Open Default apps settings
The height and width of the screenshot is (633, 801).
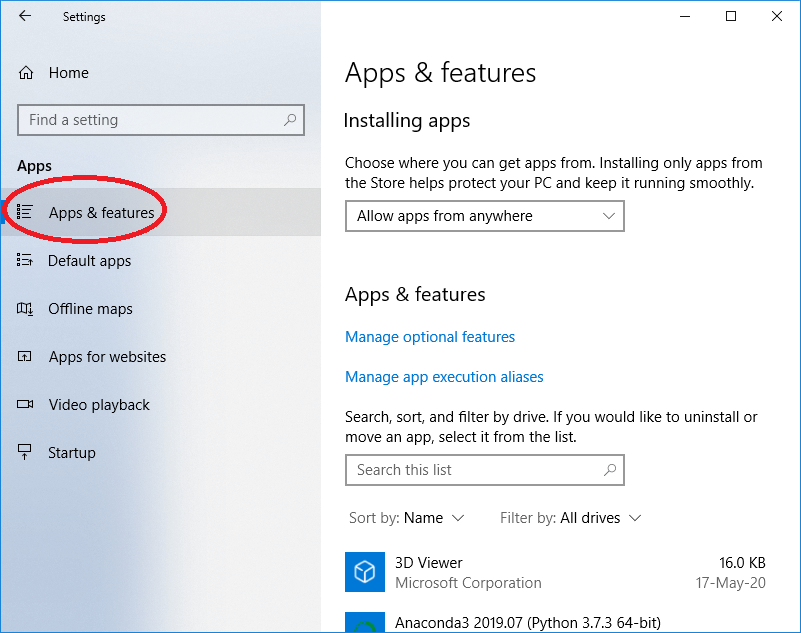tap(161, 261)
